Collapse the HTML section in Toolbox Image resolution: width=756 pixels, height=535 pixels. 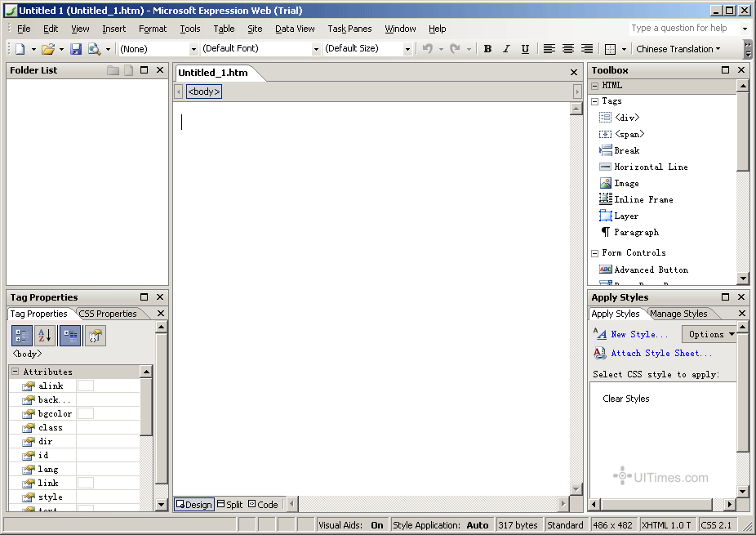(595, 86)
